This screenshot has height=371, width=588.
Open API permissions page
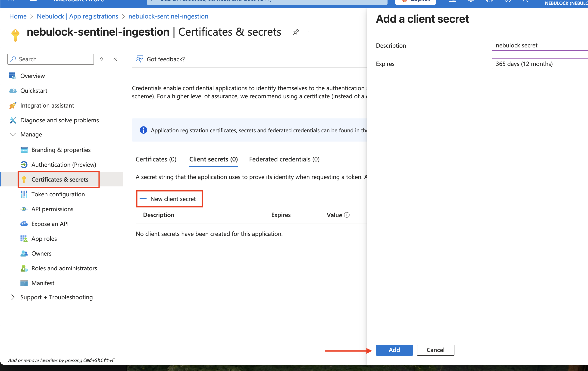[52, 209]
